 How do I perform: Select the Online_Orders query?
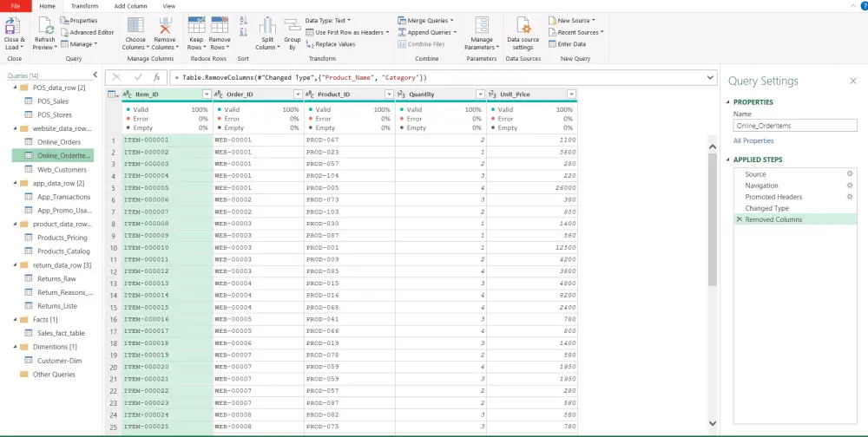point(59,142)
